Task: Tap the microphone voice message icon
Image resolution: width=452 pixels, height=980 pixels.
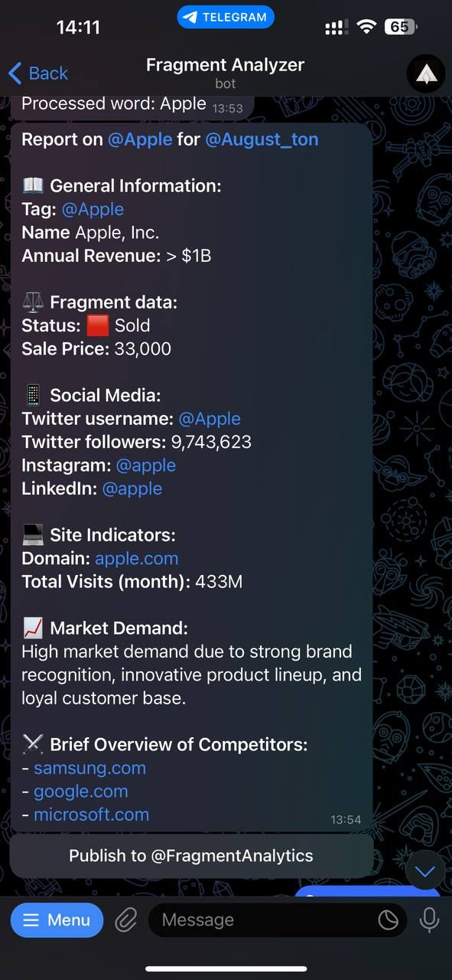Action: coord(429,920)
